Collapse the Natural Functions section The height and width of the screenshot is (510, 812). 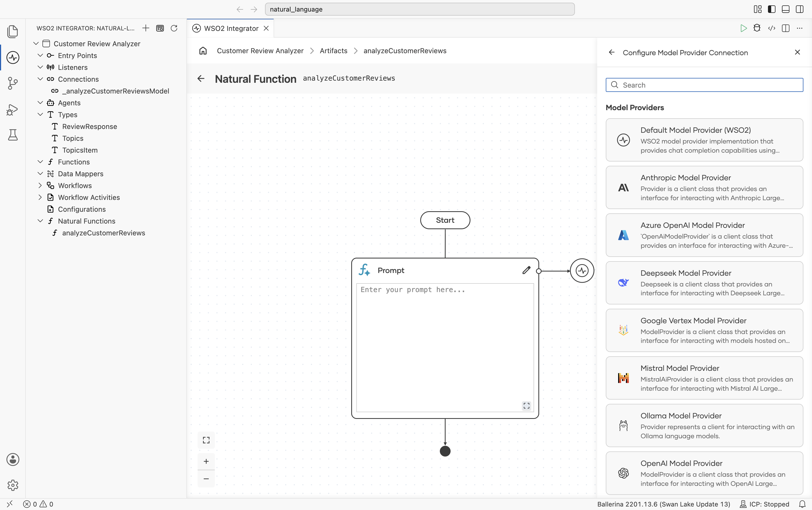(x=40, y=221)
